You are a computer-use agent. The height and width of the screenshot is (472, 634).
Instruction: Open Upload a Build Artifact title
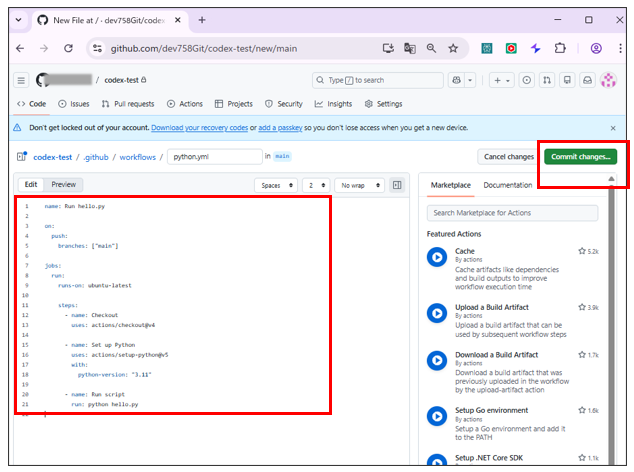(x=492, y=307)
